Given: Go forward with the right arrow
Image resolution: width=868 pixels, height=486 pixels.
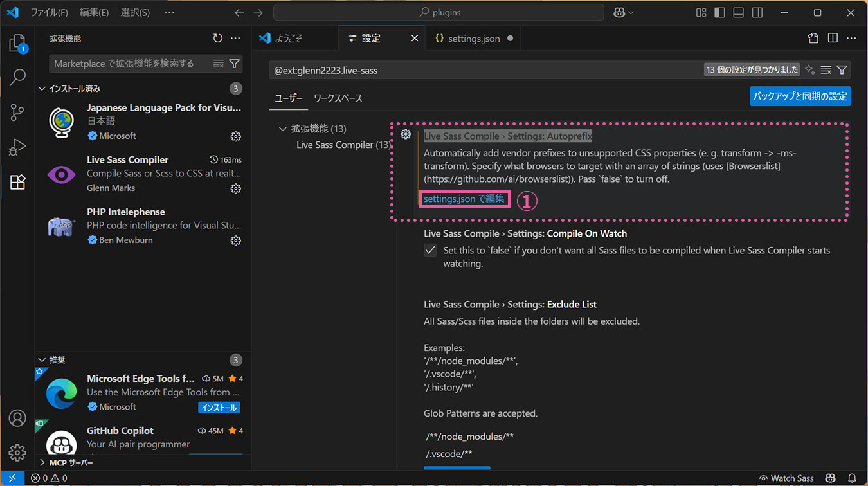Looking at the screenshot, I should pyautogui.click(x=258, y=13).
